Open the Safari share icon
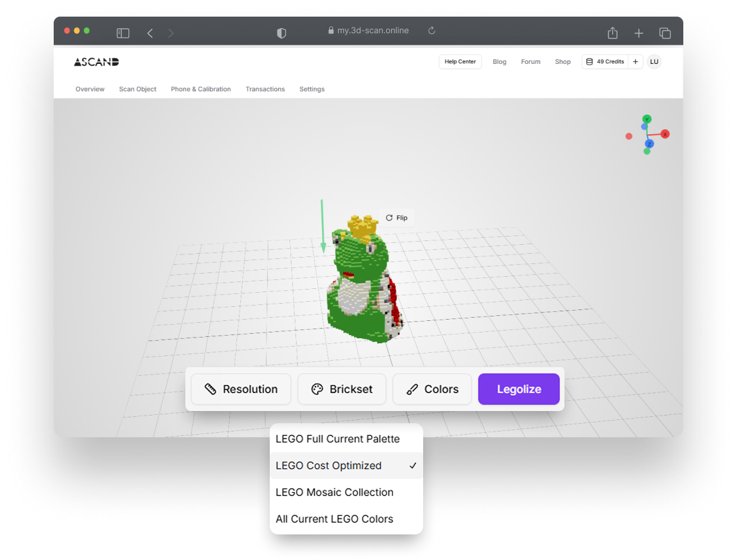The width and height of the screenshot is (737, 560). pos(612,33)
